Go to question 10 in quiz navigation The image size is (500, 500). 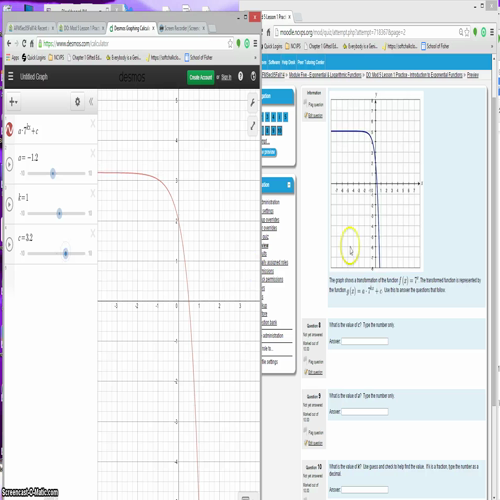click(279, 131)
